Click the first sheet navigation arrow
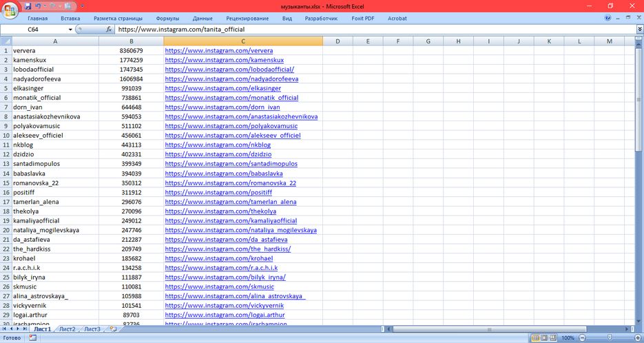The height and width of the screenshot is (343, 644). pyautogui.click(x=5, y=329)
